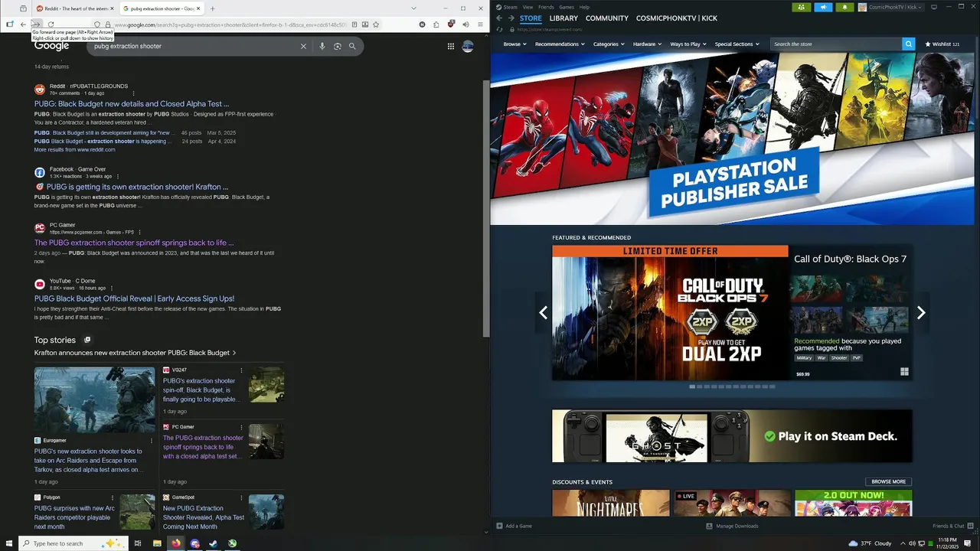Open CosmicPhonkTV account dropdown
The width and height of the screenshot is (980, 551).
(890, 7)
